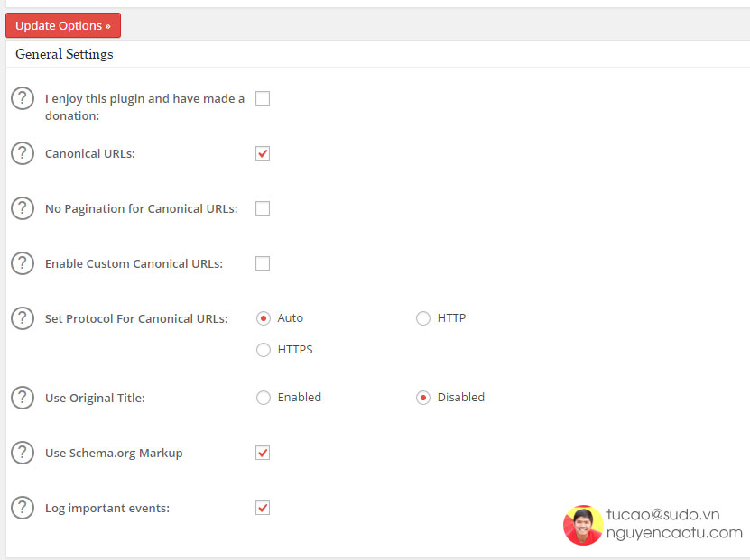Click the General Settings section header
The image size is (750, 560).
pyautogui.click(x=64, y=54)
